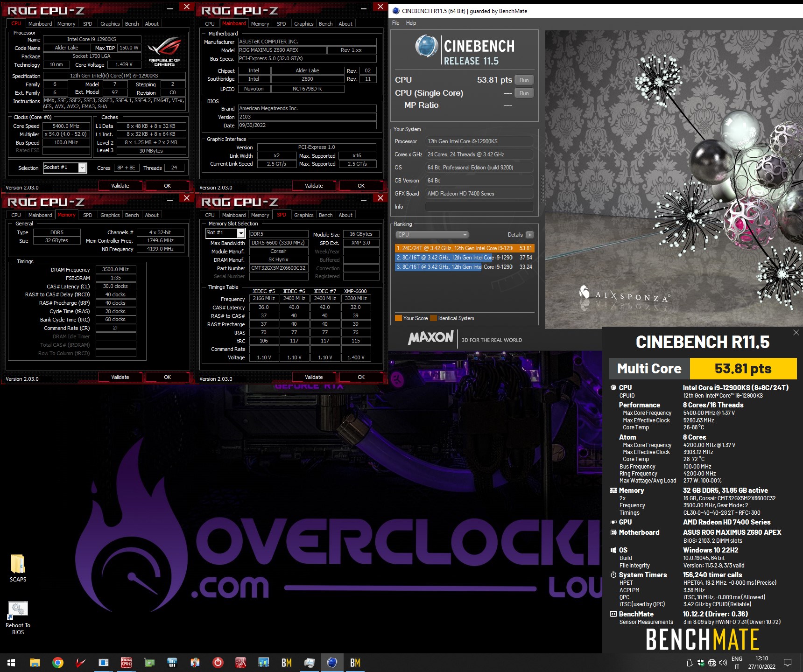Click the Core Voltage value 1.439 V
The image size is (803, 672).
click(124, 65)
